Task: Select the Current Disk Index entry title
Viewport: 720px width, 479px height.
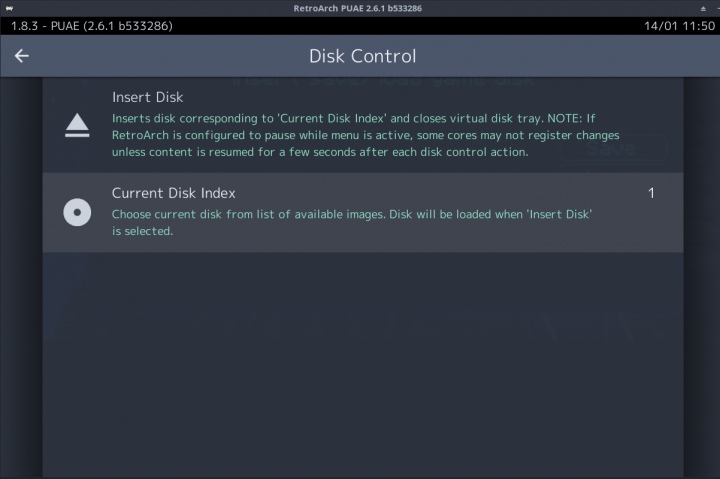Action: point(173,193)
